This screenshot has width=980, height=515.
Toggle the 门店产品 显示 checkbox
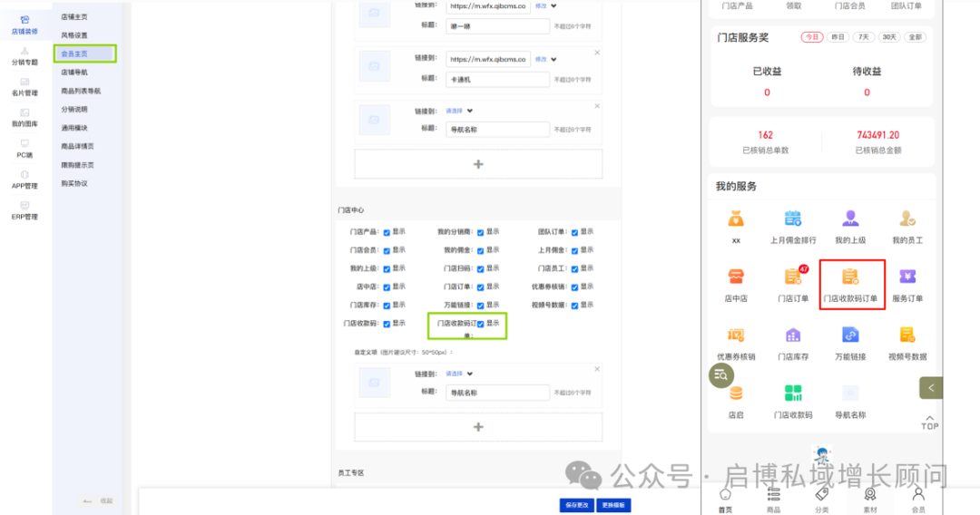(x=387, y=232)
